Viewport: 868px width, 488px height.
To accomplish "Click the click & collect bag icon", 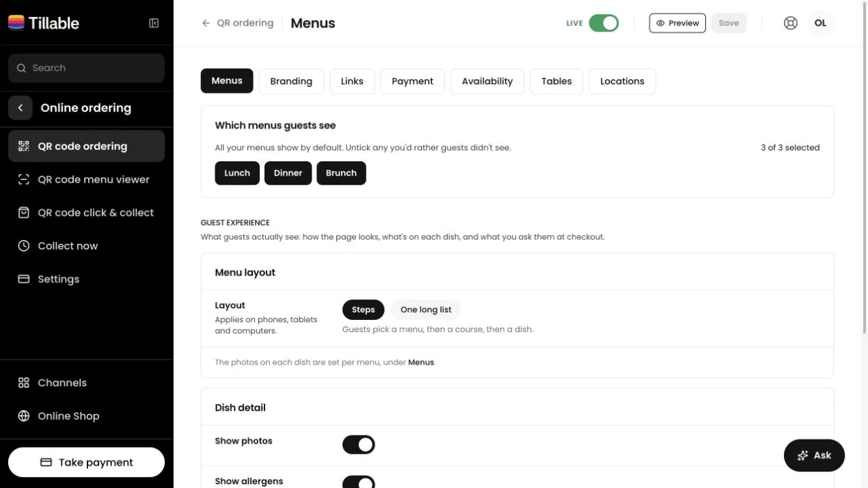I will pos(24,213).
